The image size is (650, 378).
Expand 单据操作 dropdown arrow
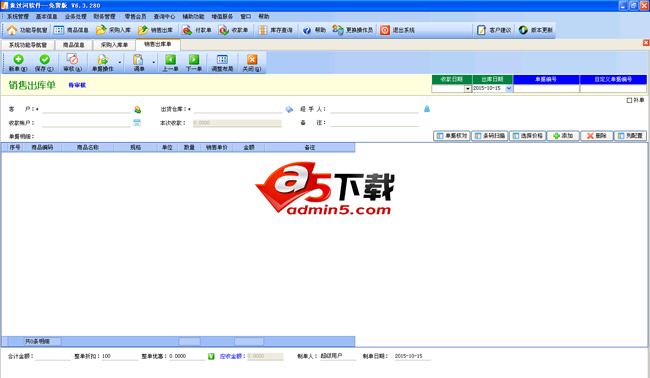(x=120, y=63)
